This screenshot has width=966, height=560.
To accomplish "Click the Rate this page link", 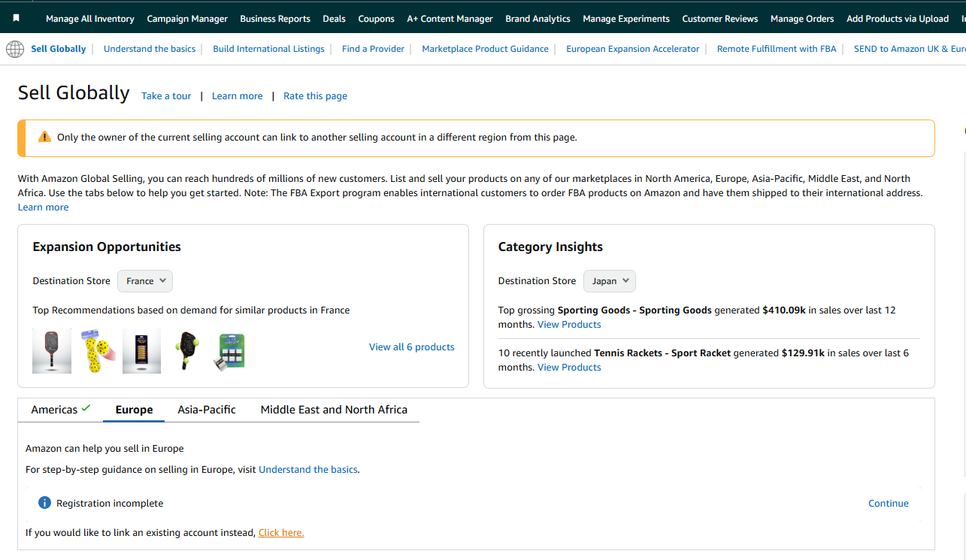I will [x=315, y=96].
